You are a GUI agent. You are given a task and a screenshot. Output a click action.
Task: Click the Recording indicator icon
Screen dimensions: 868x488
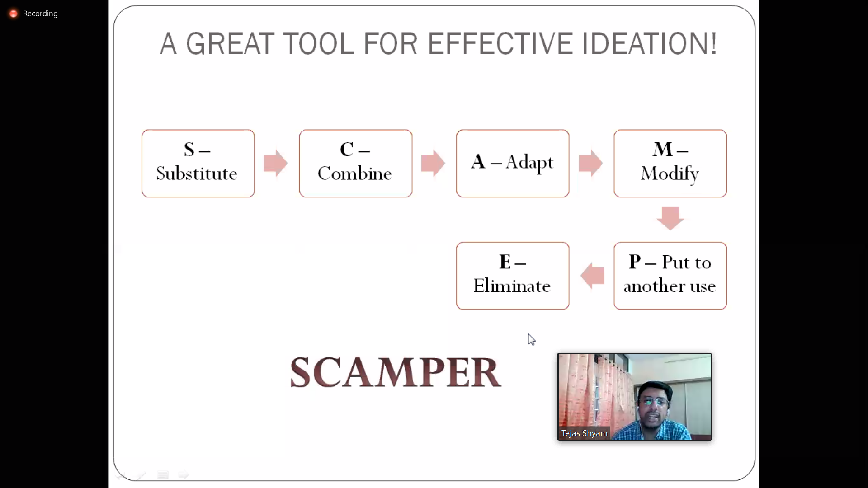[x=13, y=13]
